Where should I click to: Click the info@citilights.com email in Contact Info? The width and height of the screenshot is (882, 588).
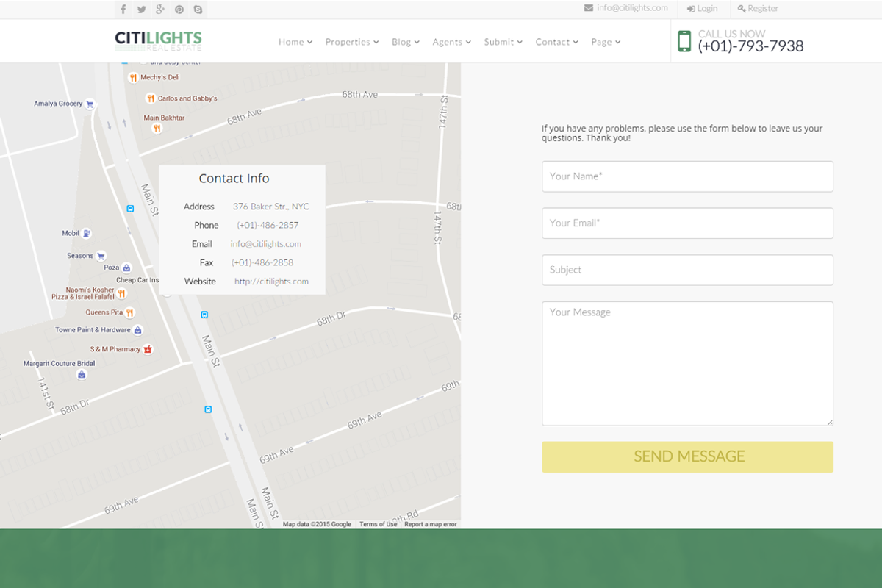coord(266,244)
